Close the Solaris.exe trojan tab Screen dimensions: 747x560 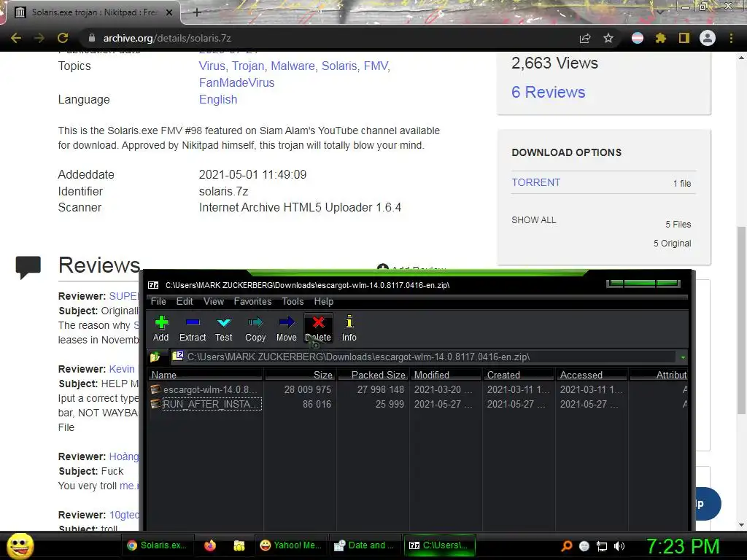tap(169, 12)
